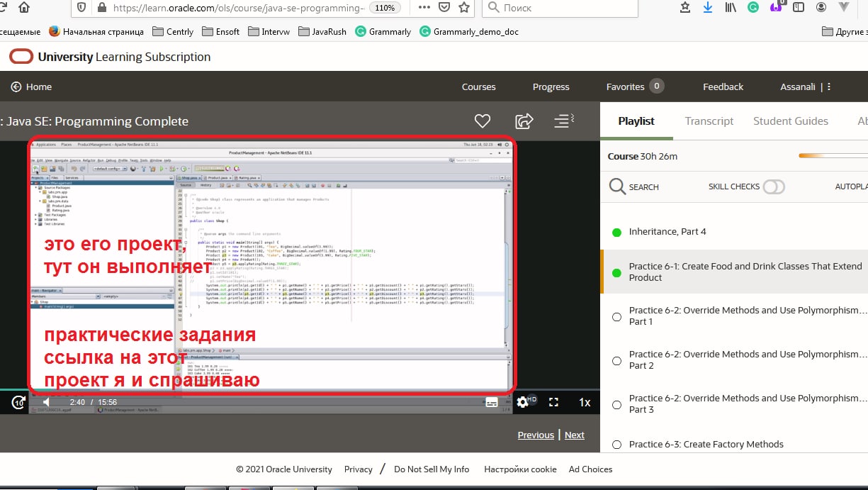
Task: Open the bookmarks menu star toolbar icon
Action: (684, 8)
